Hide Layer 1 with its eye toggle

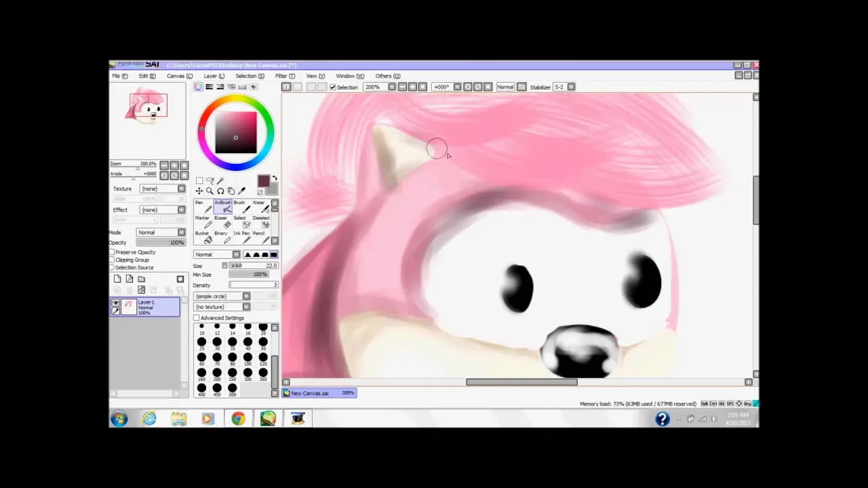[116, 303]
